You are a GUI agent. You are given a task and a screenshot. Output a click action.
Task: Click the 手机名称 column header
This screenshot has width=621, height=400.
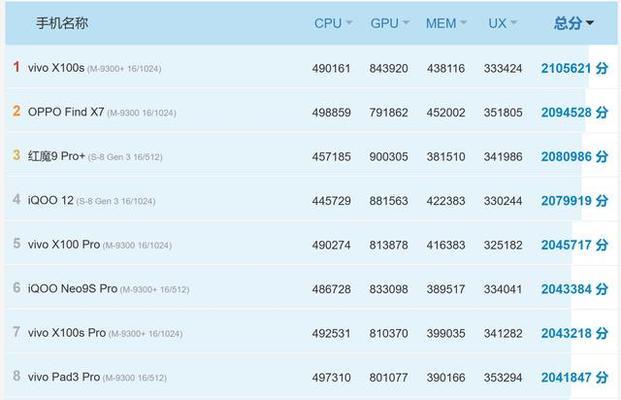tap(62, 23)
